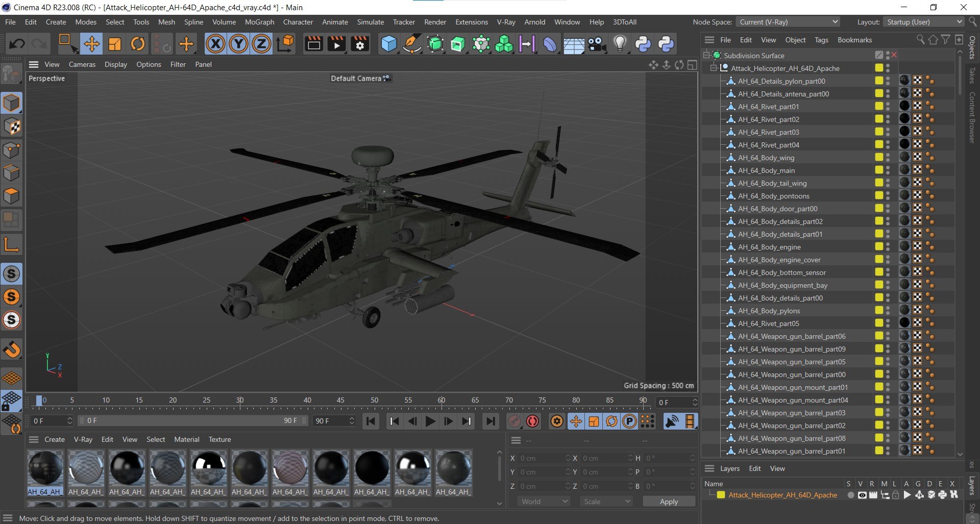The height and width of the screenshot is (524, 980).
Task: Add a Floor environment icon
Action: tap(574, 45)
